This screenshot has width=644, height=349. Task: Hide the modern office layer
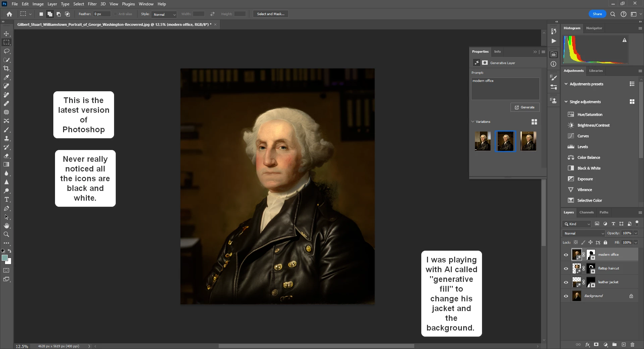click(566, 255)
